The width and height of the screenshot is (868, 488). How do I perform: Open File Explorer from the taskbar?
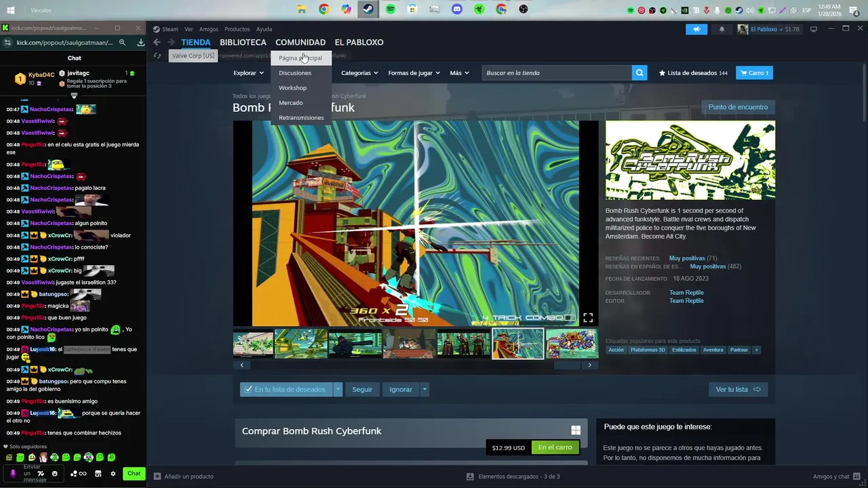[302, 9]
